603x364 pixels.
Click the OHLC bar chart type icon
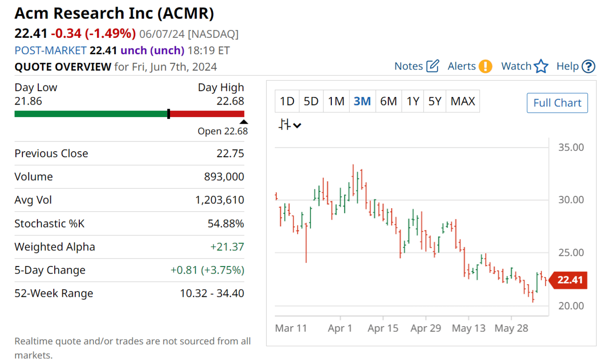[x=285, y=125]
